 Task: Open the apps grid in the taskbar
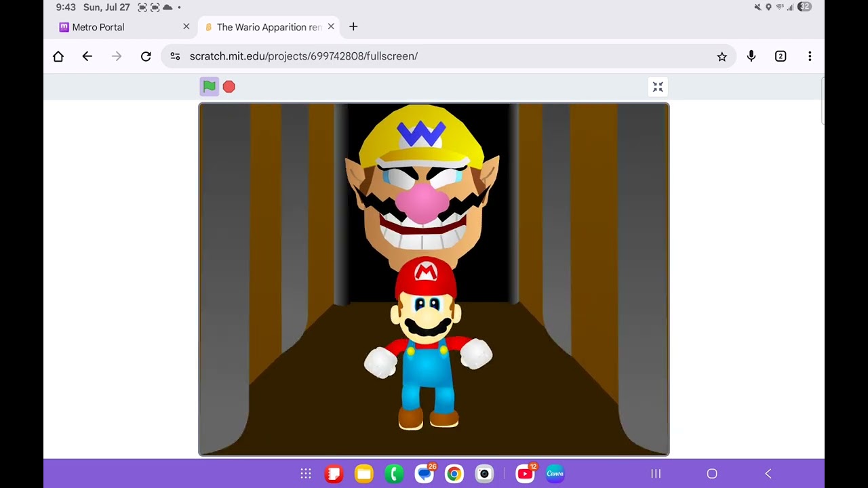[306, 474]
